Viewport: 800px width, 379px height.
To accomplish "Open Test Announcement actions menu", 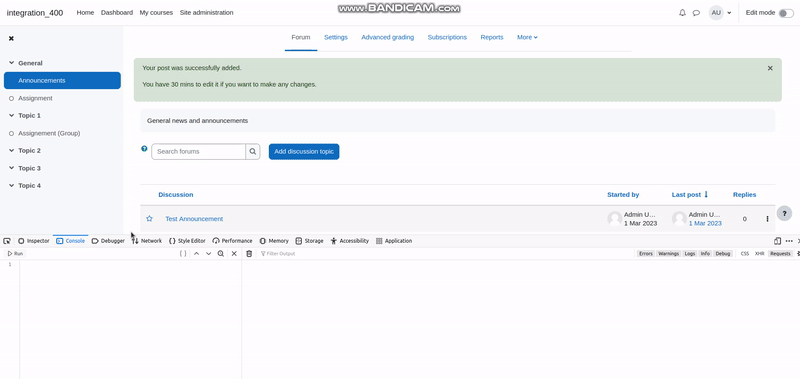I will click(767, 219).
